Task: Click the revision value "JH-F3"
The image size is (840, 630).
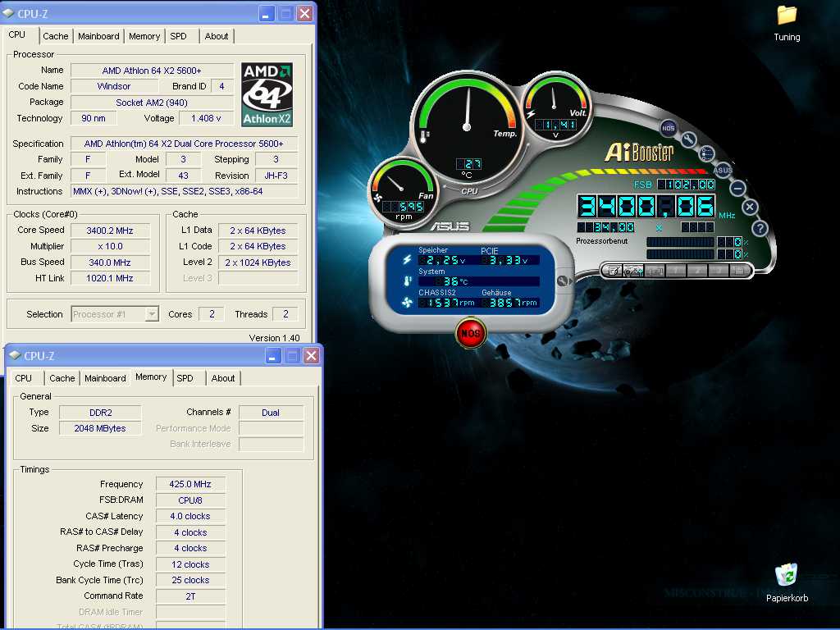Action: click(276, 176)
